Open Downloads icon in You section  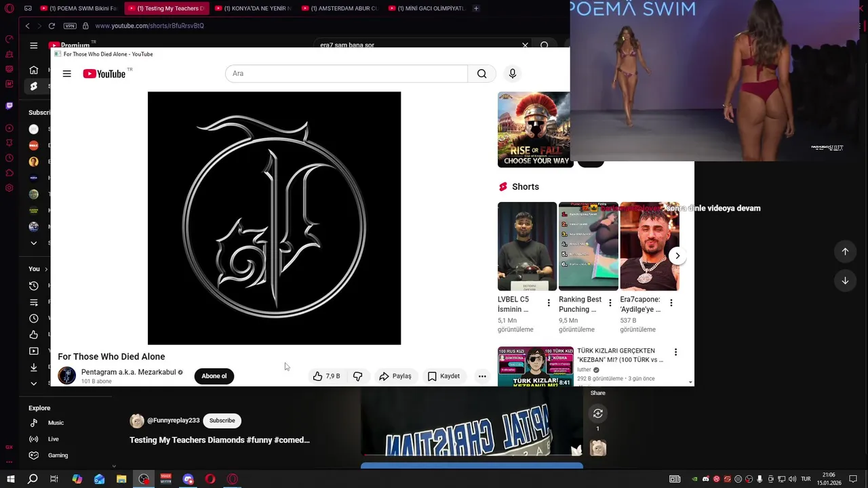(x=33, y=367)
